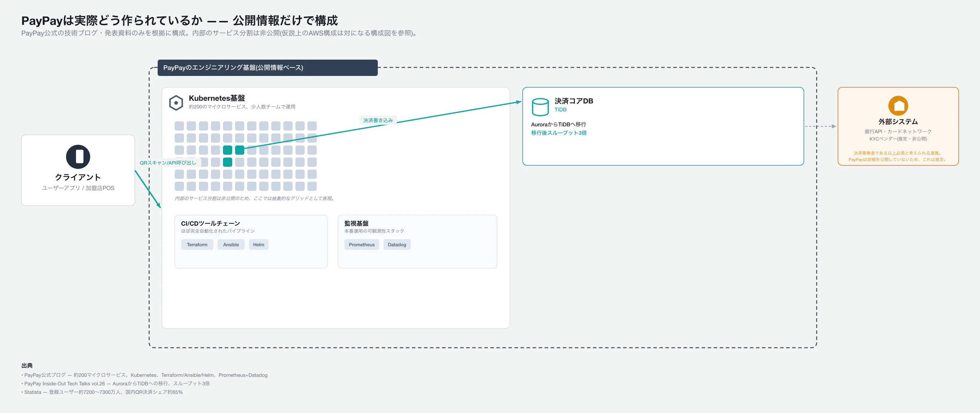Click the orange building icon above 外部システム
This screenshot has height=413, width=980.
[898, 106]
